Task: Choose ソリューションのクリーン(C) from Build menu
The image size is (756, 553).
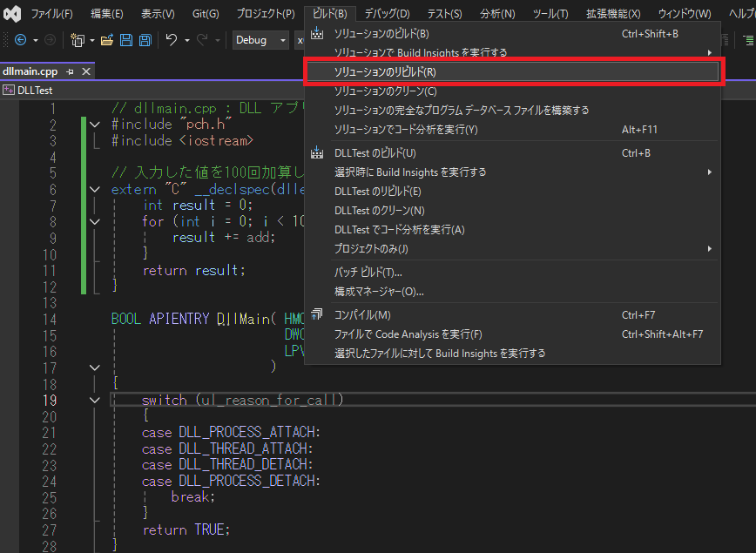Action: point(385,91)
